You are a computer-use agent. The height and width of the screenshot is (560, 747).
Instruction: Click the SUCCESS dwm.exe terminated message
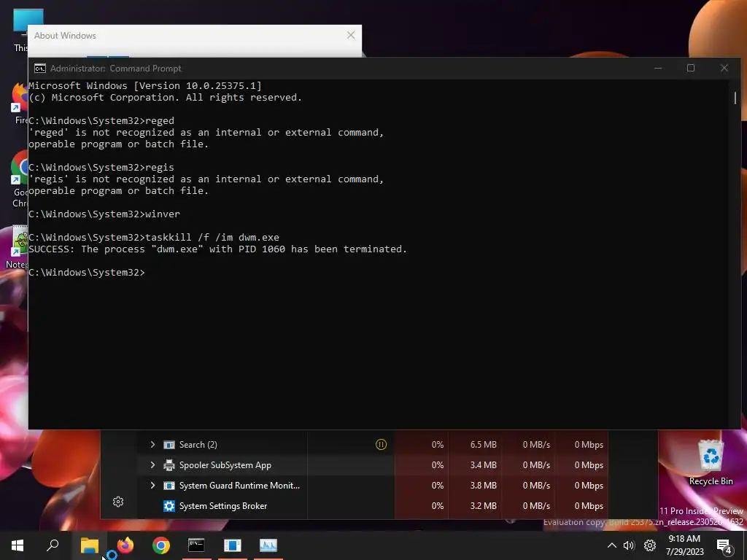click(x=217, y=249)
